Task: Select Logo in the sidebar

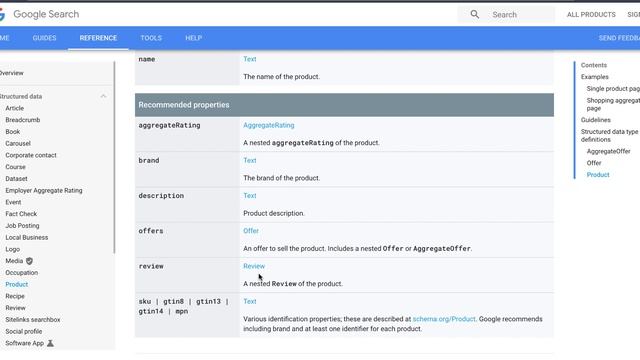Action: click(x=13, y=249)
